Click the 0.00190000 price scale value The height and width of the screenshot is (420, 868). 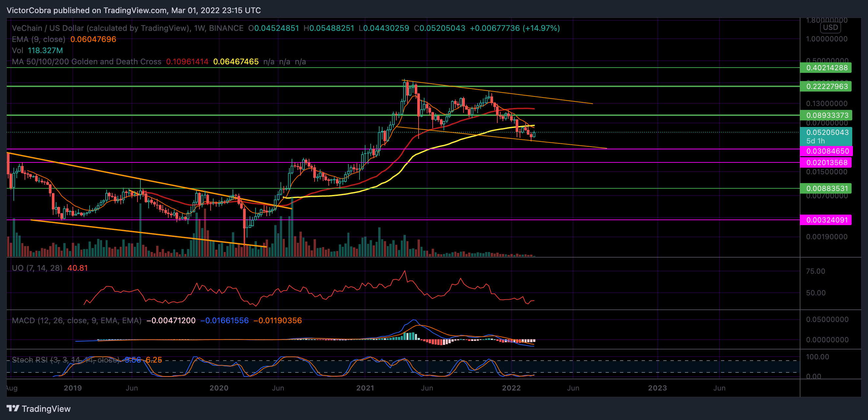pos(827,237)
